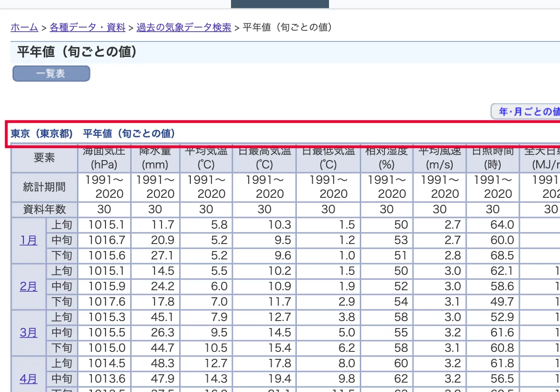Select the 48.3 precipitation cell
560x392 pixels.
click(x=155, y=364)
